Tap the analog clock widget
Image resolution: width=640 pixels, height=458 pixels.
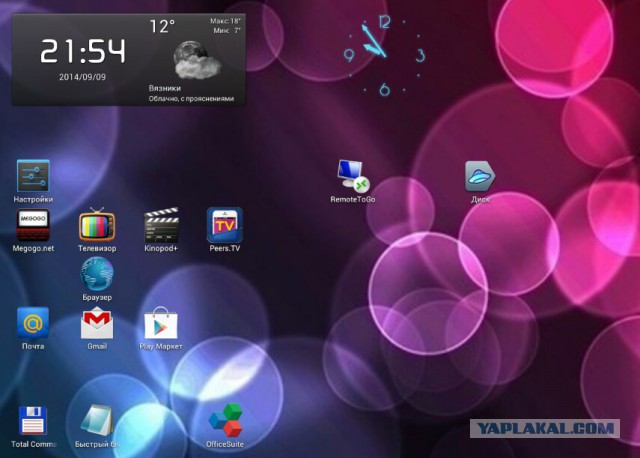(x=384, y=55)
